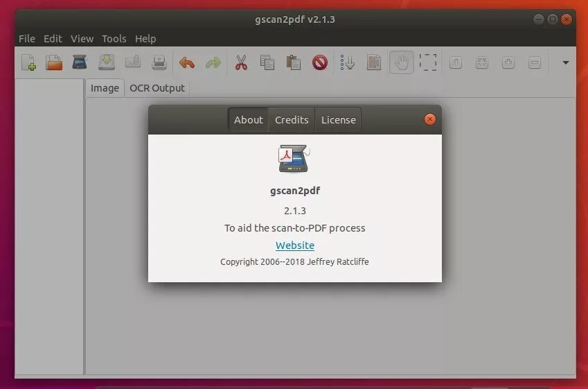Minimize the gscan2pdf main window

point(539,19)
